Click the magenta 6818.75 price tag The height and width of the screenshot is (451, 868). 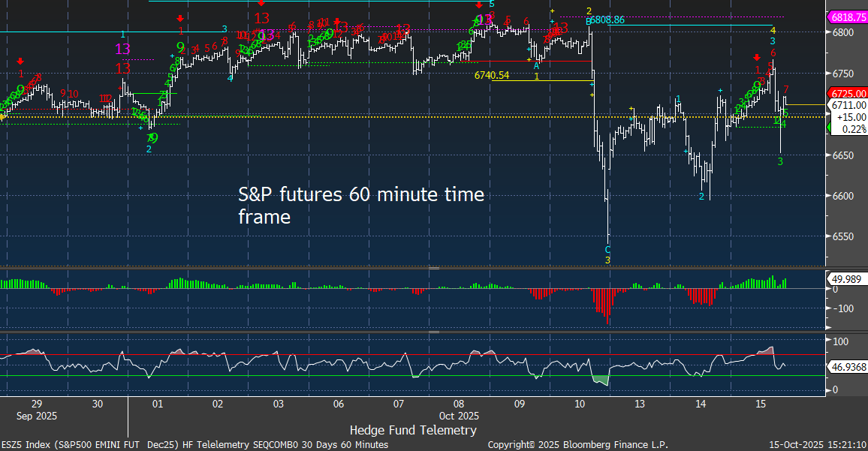coord(846,17)
